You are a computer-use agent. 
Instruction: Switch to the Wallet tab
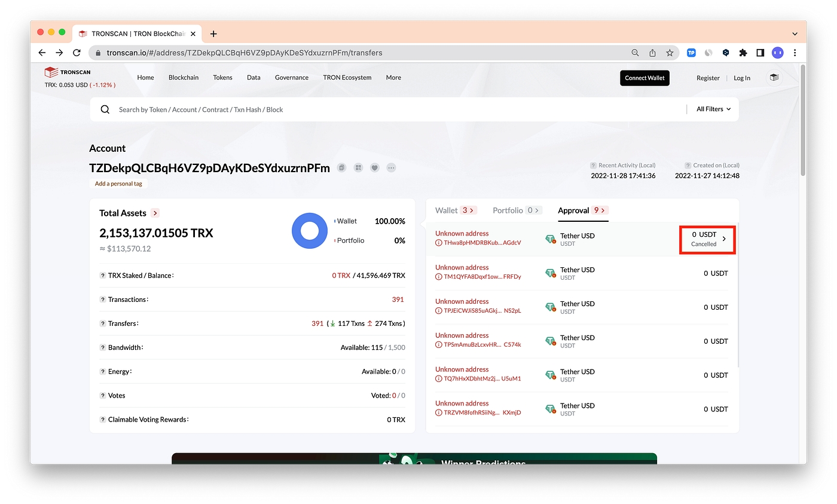tap(446, 210)
